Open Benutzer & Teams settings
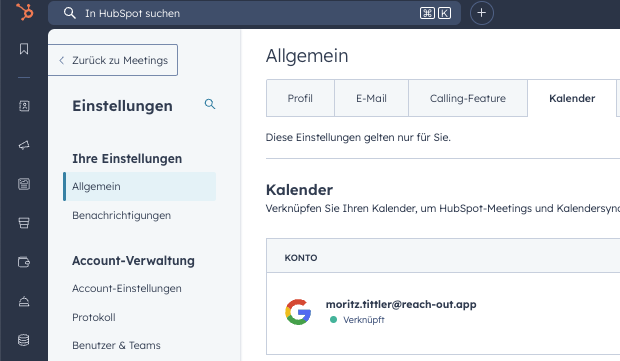The height and width of the screenshot is (361, 620). coord(116,346)
